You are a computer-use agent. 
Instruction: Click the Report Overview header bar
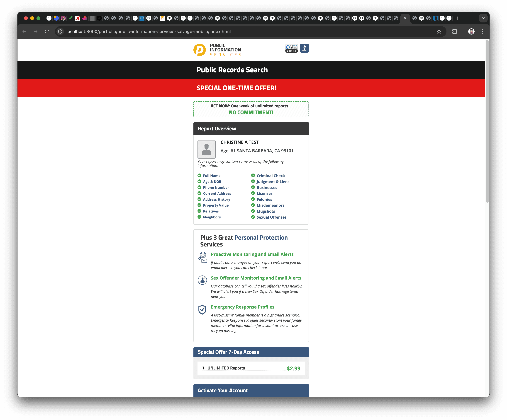tap(251, 128)
